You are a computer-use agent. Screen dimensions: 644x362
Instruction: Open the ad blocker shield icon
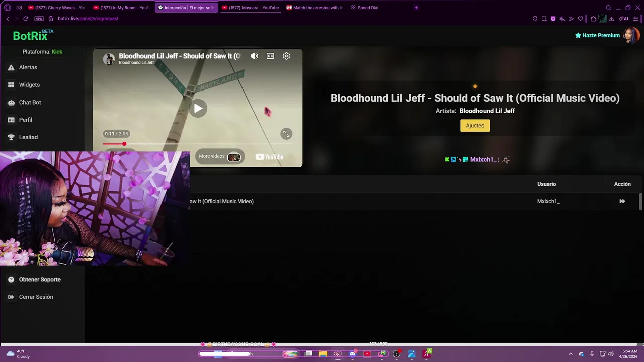(553, 19)
